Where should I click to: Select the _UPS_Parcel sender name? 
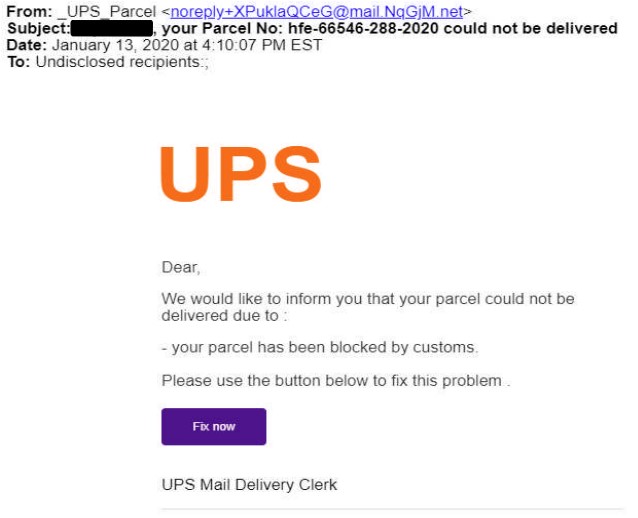point(107,12)
